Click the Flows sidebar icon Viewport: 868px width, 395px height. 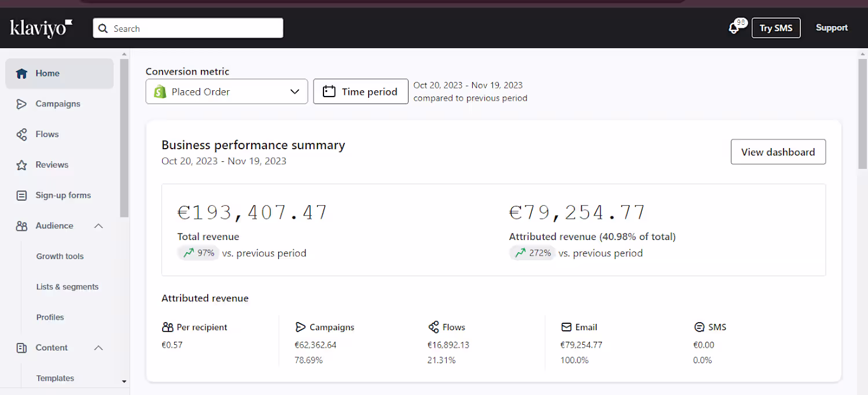(x=21, y=135)
